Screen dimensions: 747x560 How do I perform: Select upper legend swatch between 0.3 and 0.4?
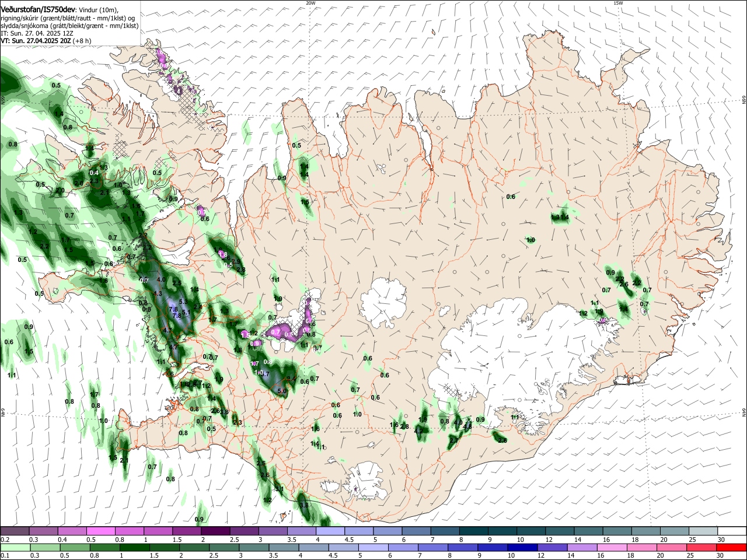(x=43, y=531)
